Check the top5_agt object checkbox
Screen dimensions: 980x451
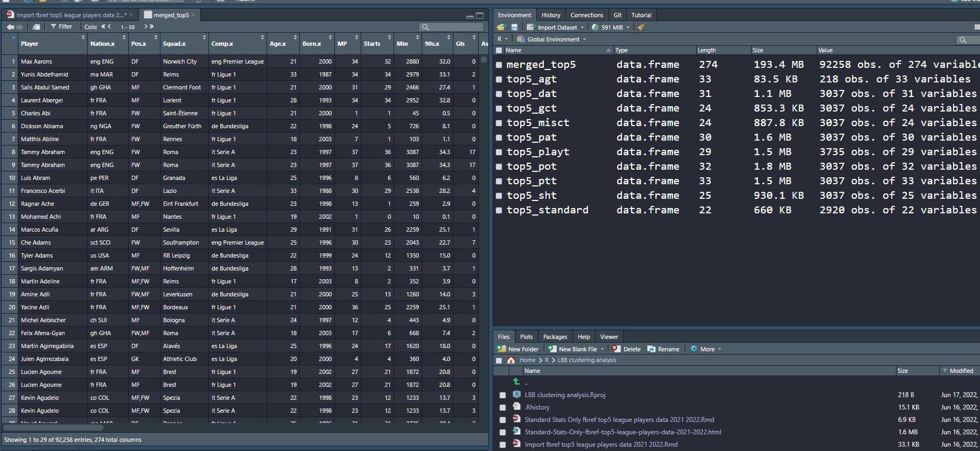[x=499, y=79]
